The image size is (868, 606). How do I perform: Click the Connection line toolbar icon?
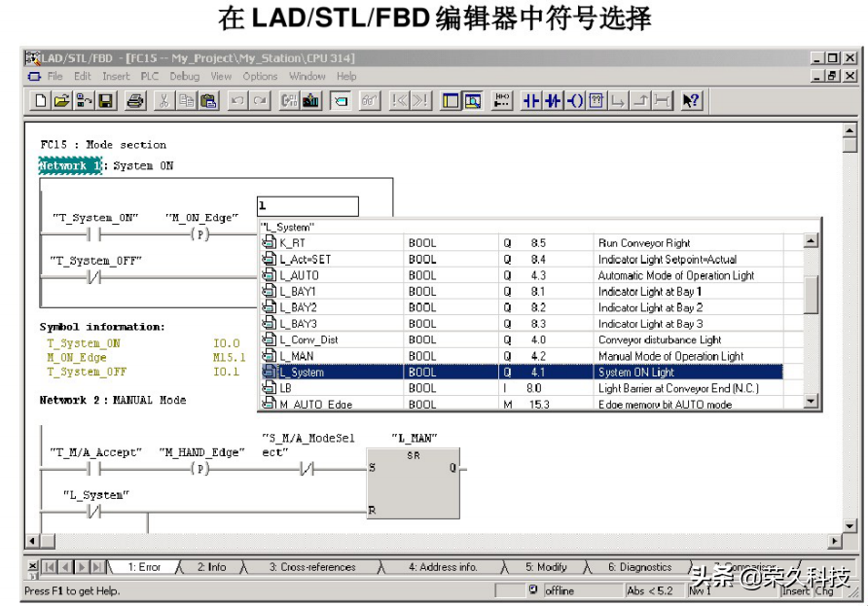tap(662, 101)
